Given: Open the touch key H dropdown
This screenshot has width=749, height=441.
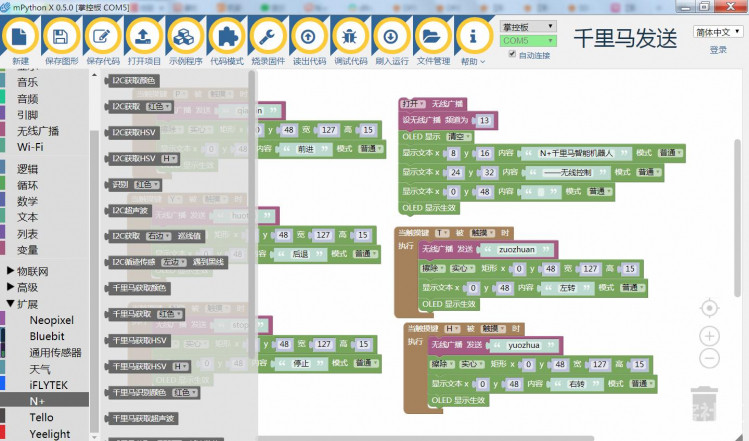Looking at the screenshot, I should (x=452, y=329).
